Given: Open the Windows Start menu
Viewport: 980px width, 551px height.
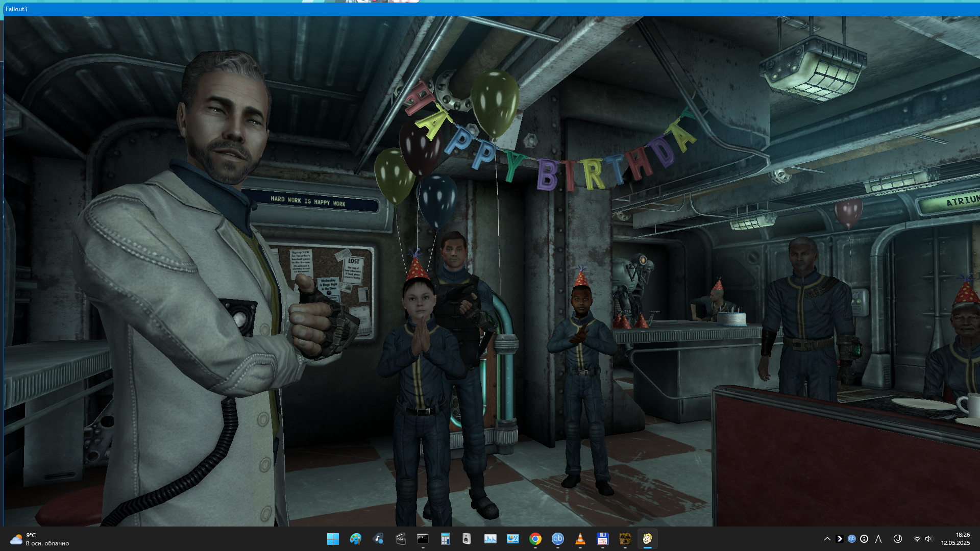Looking at the screenshot, I should pyautogui.click(x=333, y=539).
